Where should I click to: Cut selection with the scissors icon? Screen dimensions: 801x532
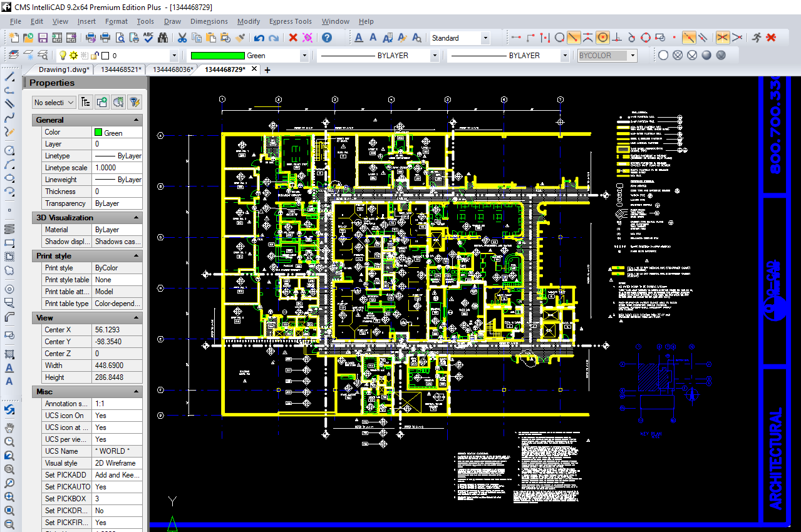[182, 38]
